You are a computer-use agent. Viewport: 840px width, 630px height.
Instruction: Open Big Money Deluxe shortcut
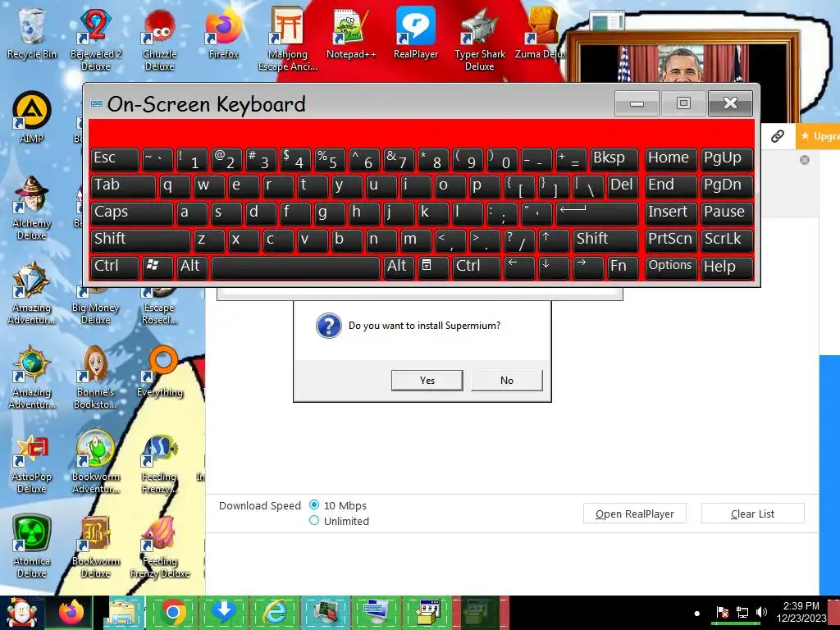click(x=96, y=307)
